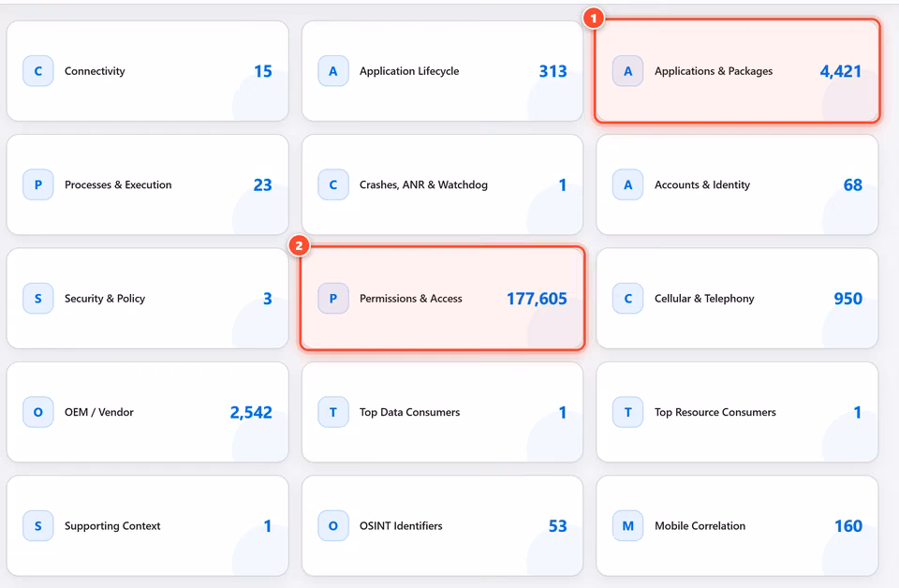Click the Permissions & Access P icon
899x588 pixels.
[333, 298]
